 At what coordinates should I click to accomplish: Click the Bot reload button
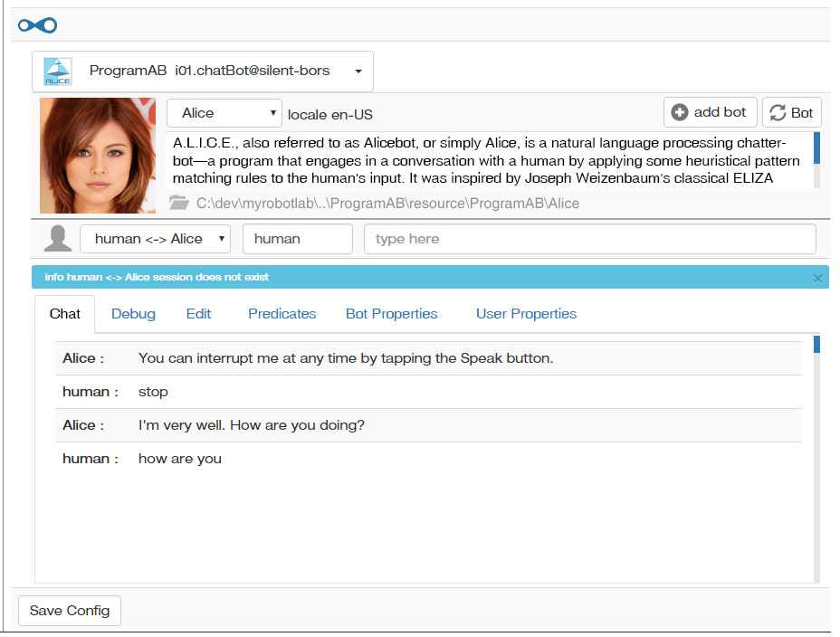coord(792,112)
